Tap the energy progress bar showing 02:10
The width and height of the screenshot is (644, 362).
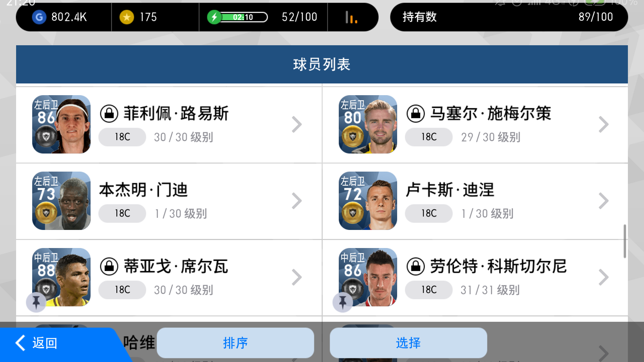click(244, 17)
